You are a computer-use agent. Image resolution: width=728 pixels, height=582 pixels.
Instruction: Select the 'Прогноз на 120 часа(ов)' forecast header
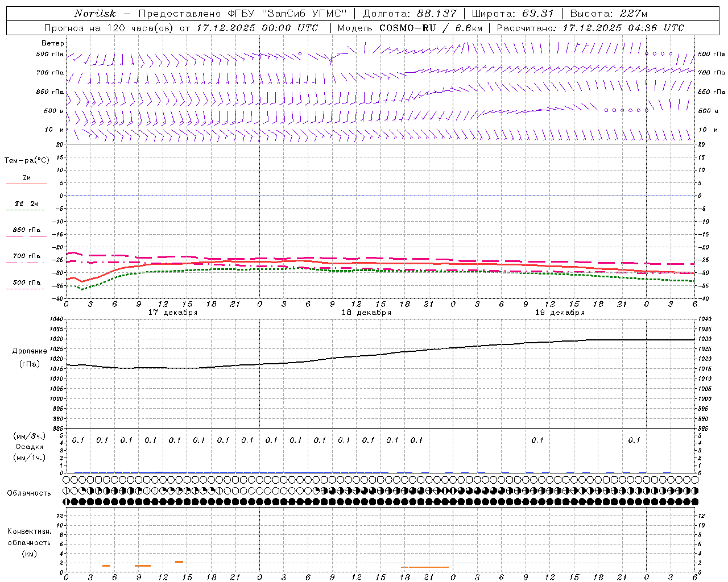pyautogui.click(x=109, y=28)
